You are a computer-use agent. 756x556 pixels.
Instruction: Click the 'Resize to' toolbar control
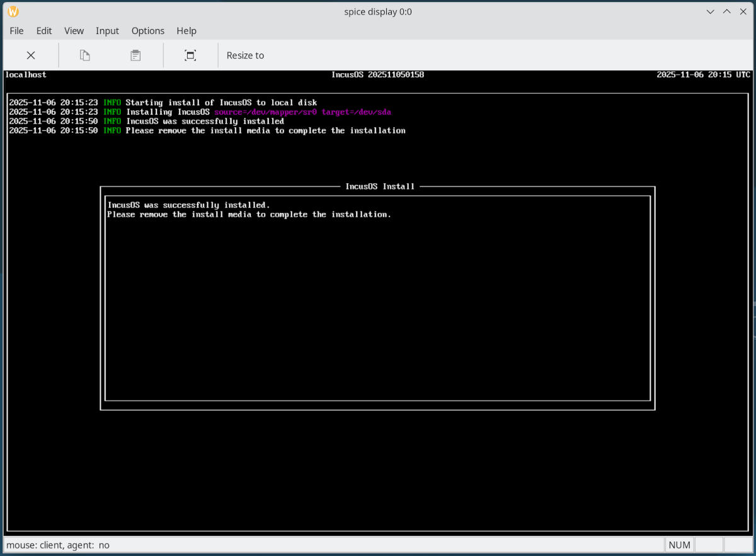245,55
